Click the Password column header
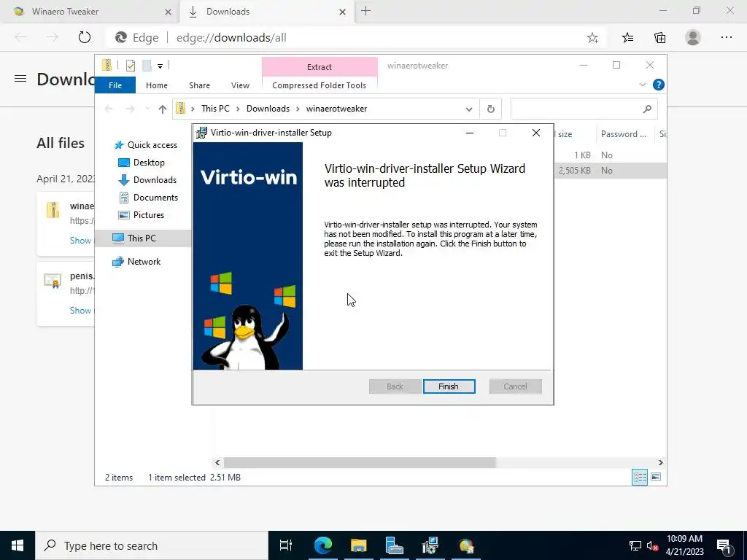This screenshot has height=560, width=747. coord(624,134)
